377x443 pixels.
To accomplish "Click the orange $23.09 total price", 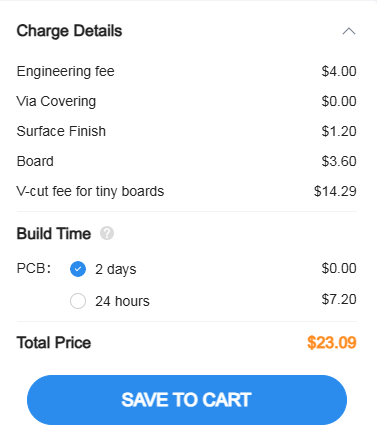I will pyautogui.click(x=332, y=342).
